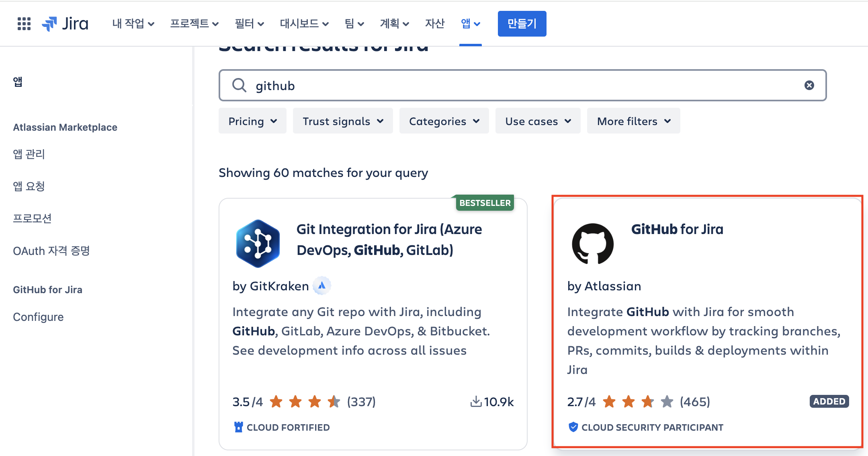This screenshot has width=868, height=456.
Task: Open the GitHub for Jira app title
Action: coord(677,229)
